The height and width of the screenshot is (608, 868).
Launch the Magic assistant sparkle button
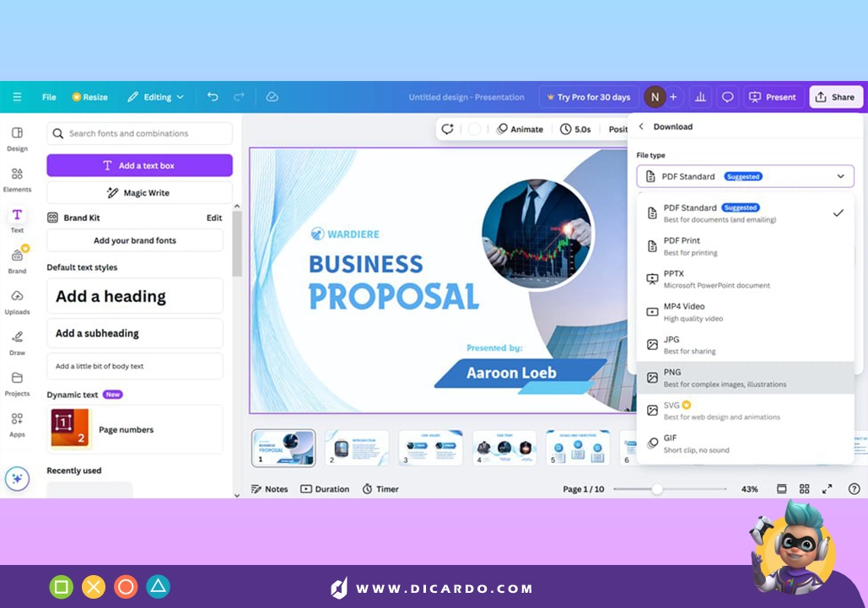click(17, 478)
